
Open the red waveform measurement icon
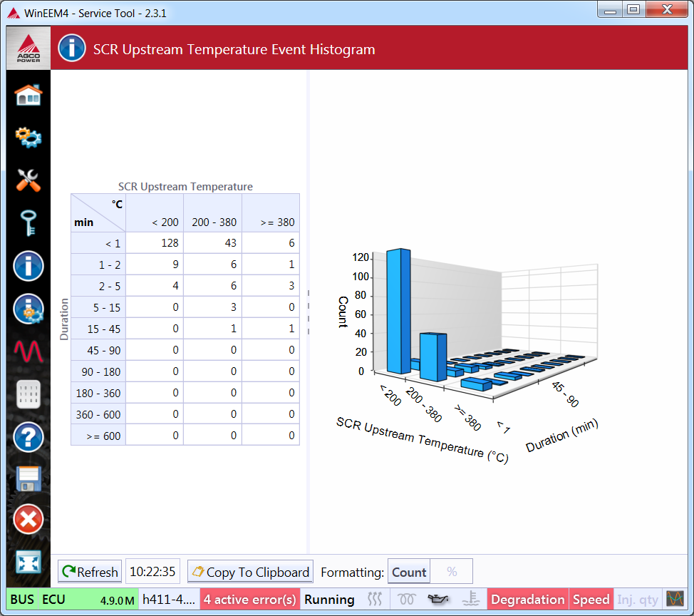coord(29,351)
